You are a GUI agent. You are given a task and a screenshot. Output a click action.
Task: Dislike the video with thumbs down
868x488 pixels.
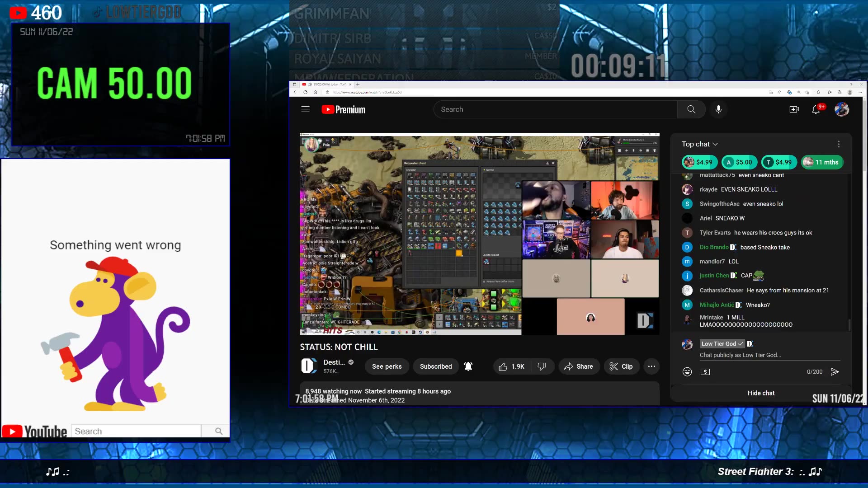click(542, 366)
